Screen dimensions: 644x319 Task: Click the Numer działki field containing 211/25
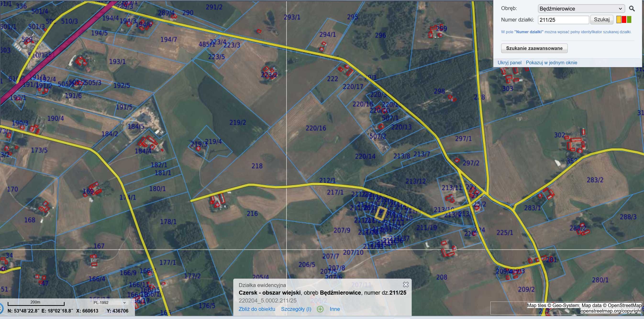click(x=563, y=20)
